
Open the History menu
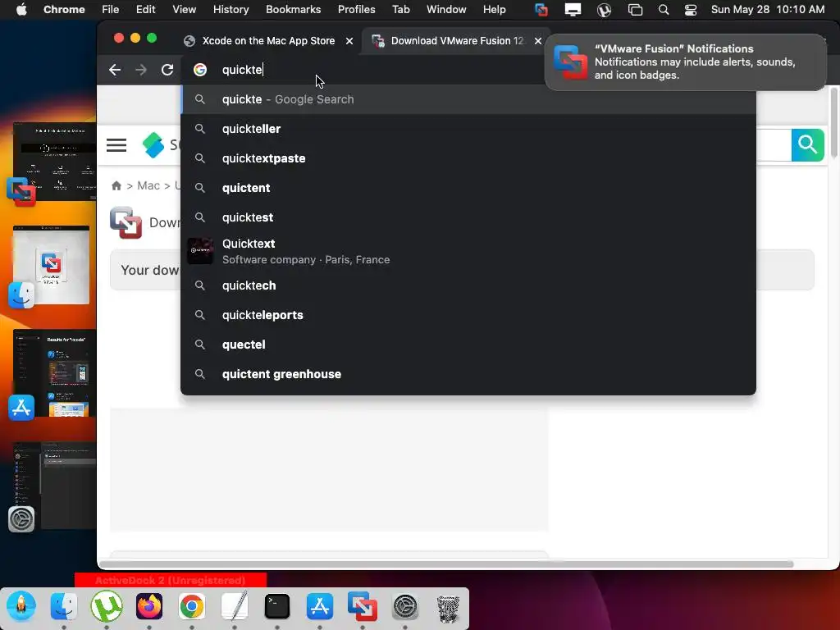[231, 10]
